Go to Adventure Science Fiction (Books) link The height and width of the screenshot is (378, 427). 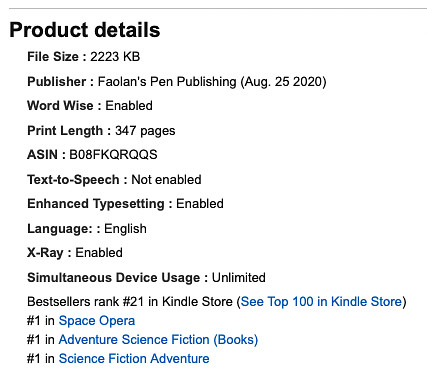(158, 339)
